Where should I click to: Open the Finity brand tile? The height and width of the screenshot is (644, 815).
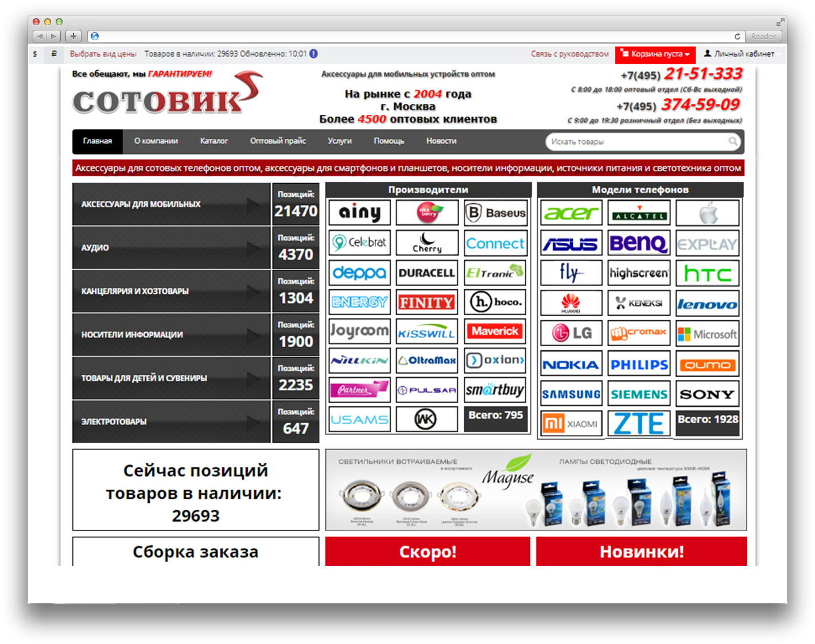[428, 302]
